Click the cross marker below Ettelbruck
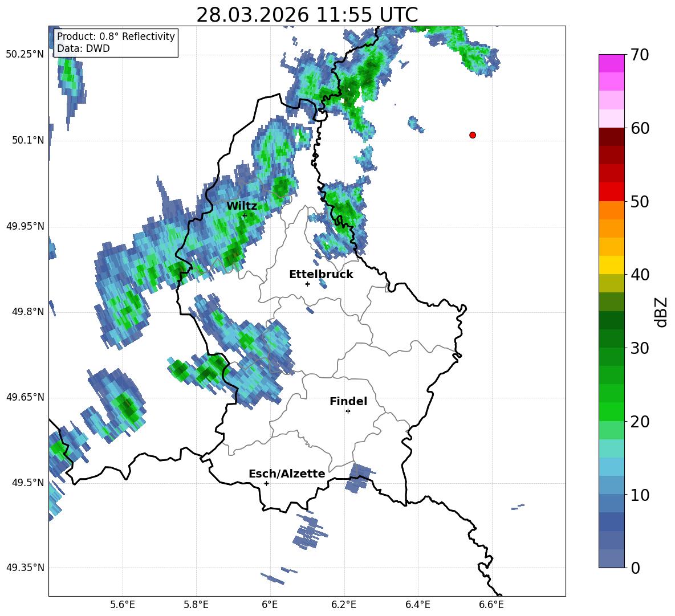This screenshot has height=616, width=675. point(307,284)
